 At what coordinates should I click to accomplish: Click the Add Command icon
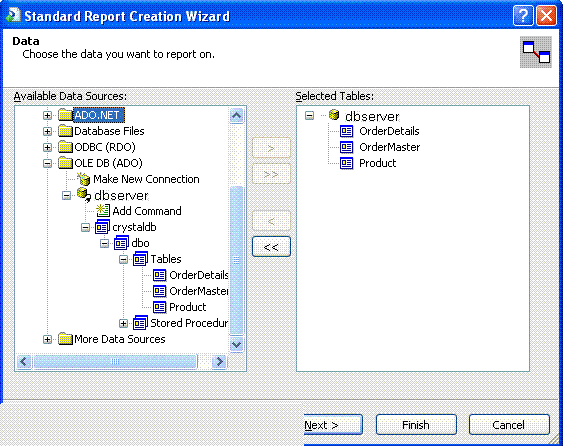pyautogui.click(x=103, y=211)
